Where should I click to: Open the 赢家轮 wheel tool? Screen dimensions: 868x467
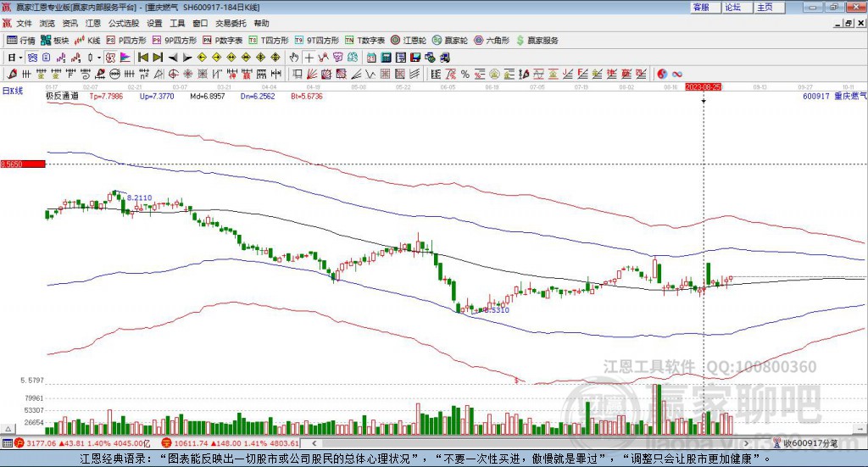450,41
